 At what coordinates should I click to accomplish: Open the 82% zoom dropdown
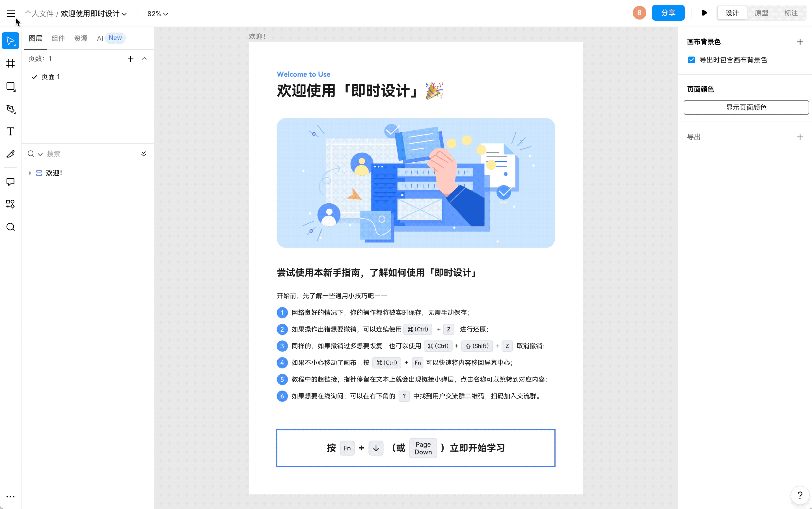pyautogui.click(x=157, y=14)
